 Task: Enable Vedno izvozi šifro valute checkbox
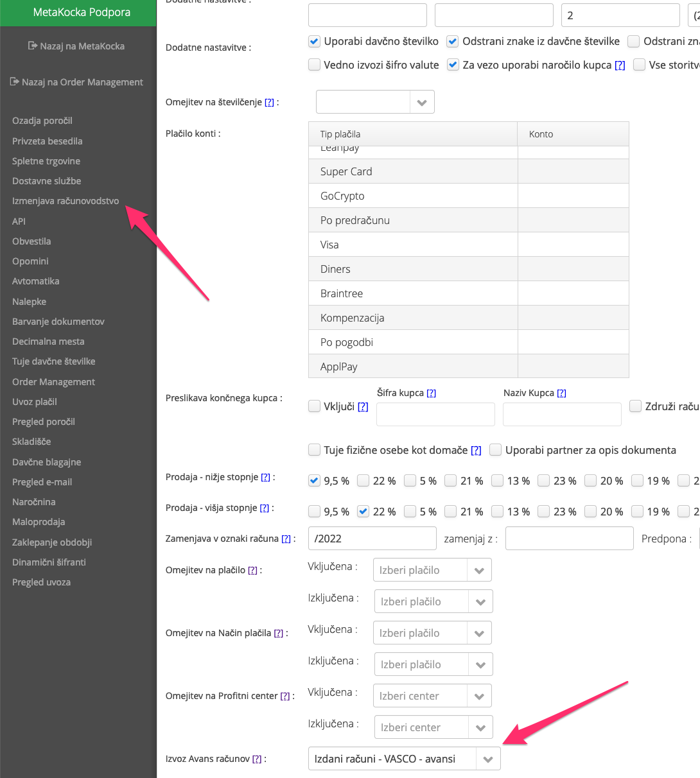click(x=314, y=65)
